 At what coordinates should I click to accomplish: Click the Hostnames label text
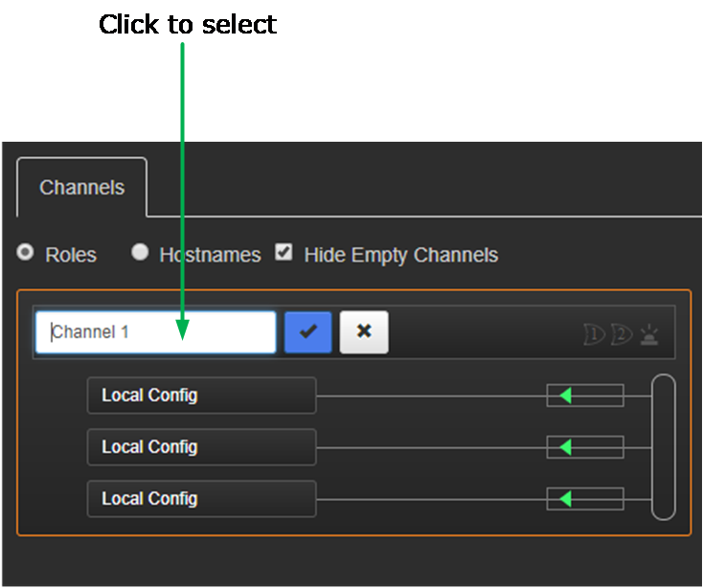210,256
